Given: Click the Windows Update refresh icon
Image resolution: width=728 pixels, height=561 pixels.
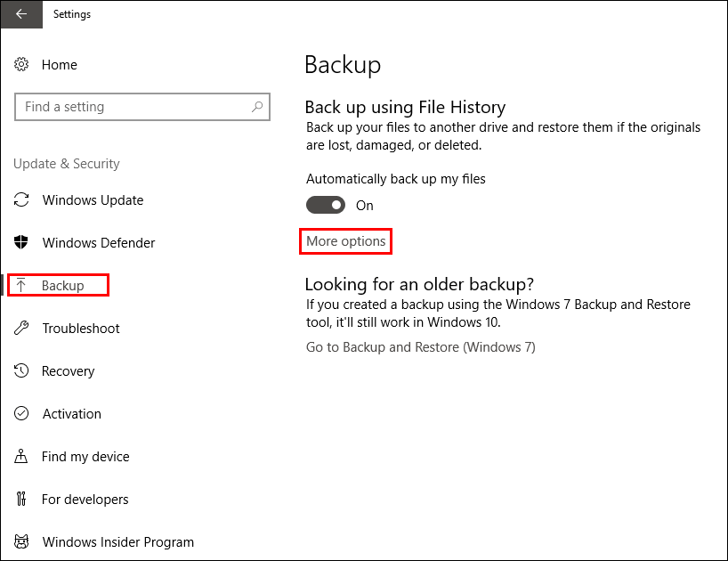Looking at the screenshot, I should (x=21, y=200).
